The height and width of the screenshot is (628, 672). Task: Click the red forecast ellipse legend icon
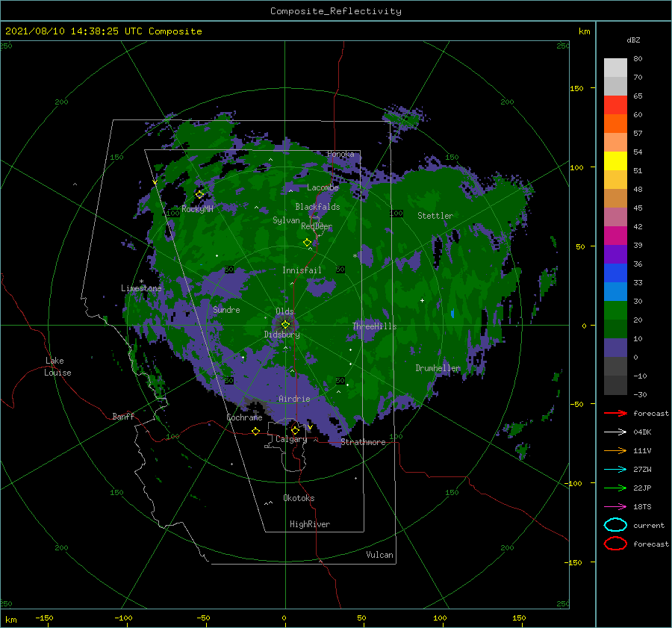(x=615, y=544)
